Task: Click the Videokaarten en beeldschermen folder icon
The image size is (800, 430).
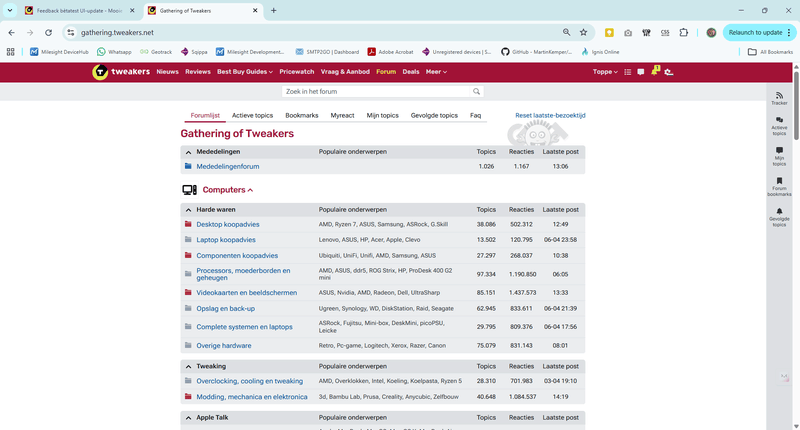Action: (x=188, y=292)
